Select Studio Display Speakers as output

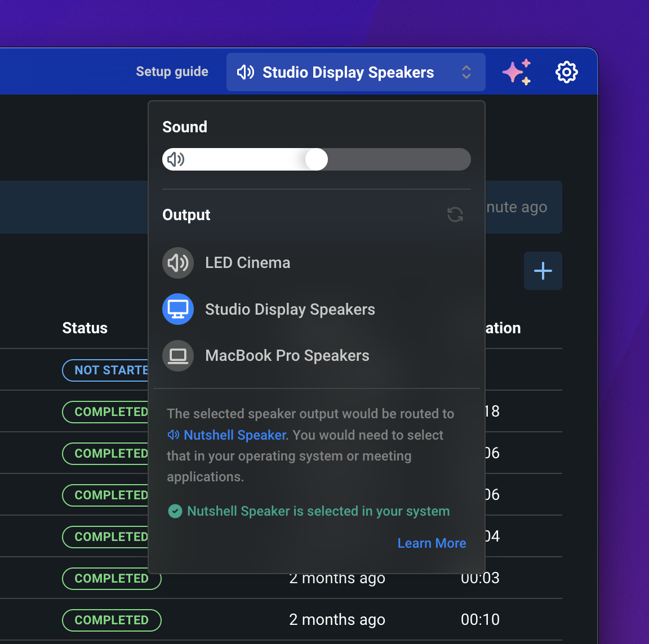click(290, 309)
